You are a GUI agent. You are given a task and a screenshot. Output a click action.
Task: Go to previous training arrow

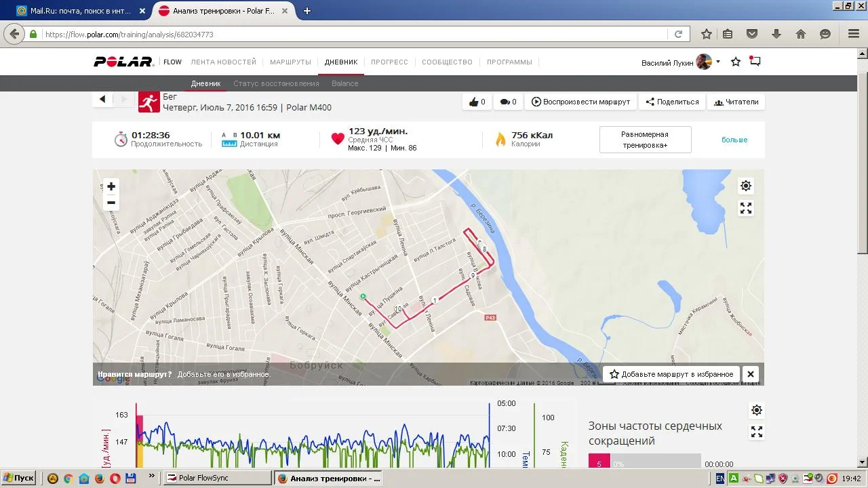click(102, 99)
